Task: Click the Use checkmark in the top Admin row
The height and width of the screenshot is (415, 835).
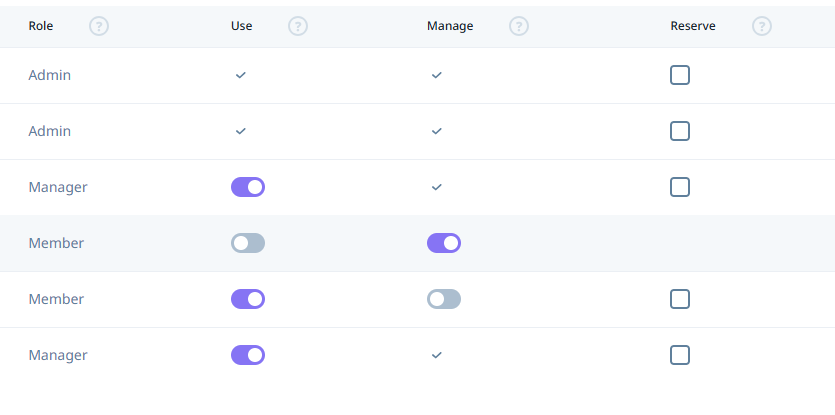Action: pos(241,75)
